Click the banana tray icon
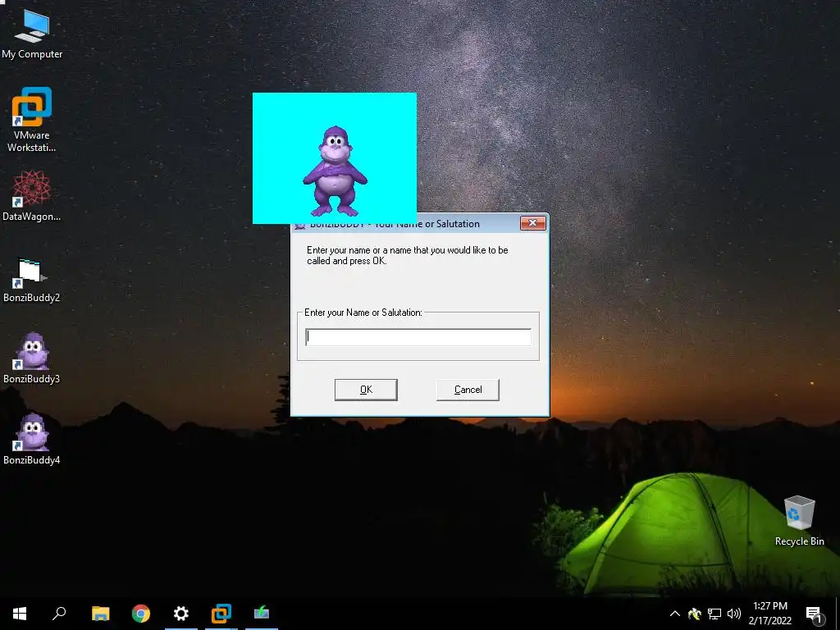Image resolution: width=840 pixels, height=630 pixels. (695, 614)
